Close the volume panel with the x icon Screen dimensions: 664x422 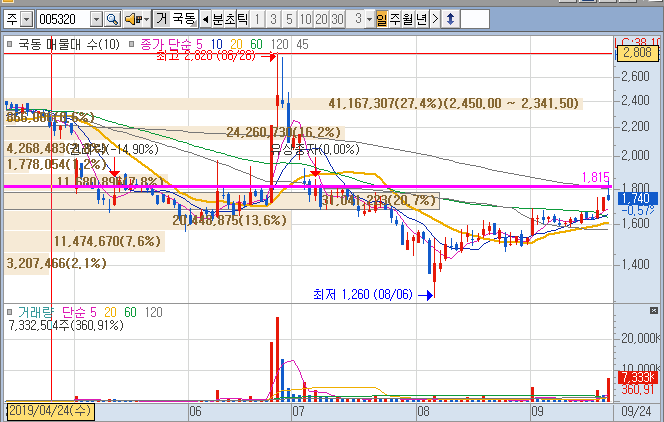(654, 311)
